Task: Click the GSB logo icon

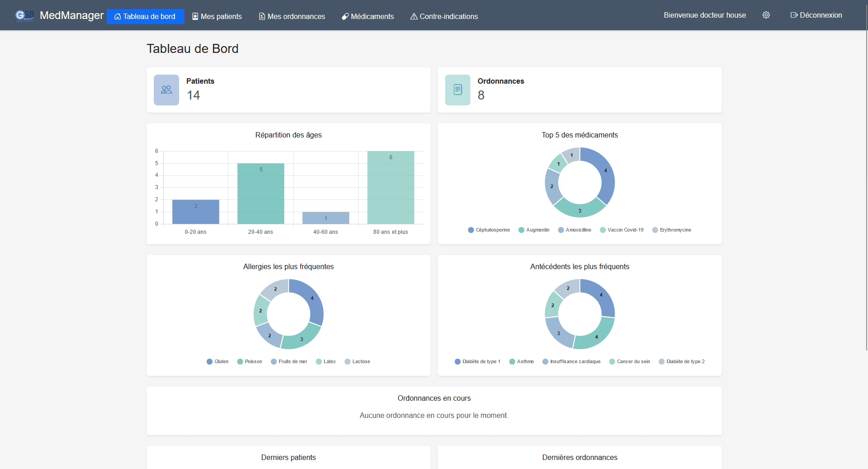Action: tap(24, 15)
